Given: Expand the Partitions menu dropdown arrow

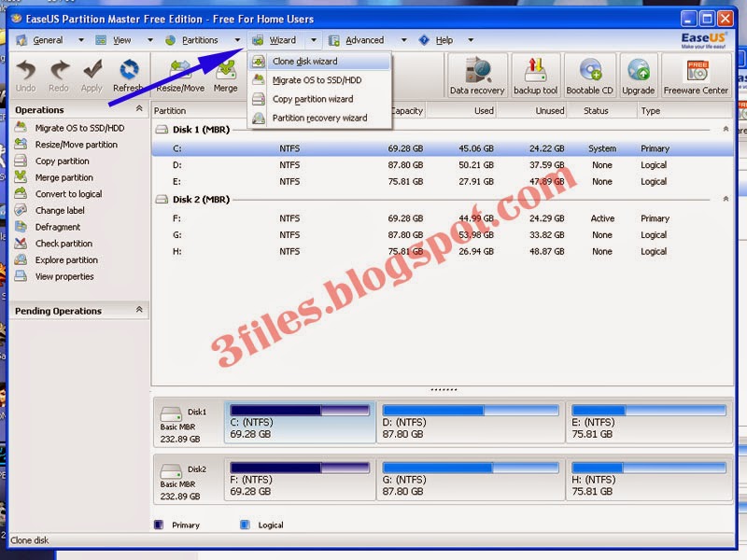Looking at the screenshot, I should [237, 40].
